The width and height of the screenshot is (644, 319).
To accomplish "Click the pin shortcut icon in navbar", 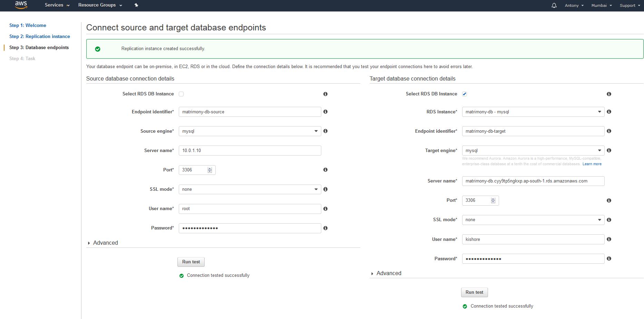I will point(136,5).
